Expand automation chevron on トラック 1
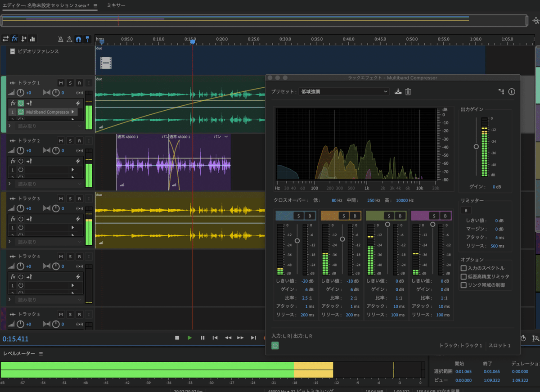Image resolution: width=540 pixels, height=392 pixels. point(9,126)
